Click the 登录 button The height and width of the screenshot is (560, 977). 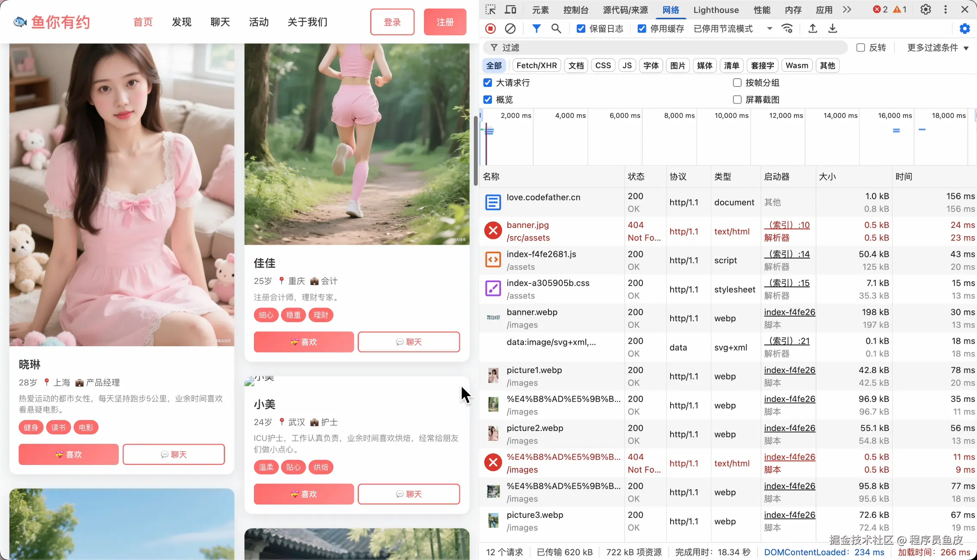pos(392,22)
